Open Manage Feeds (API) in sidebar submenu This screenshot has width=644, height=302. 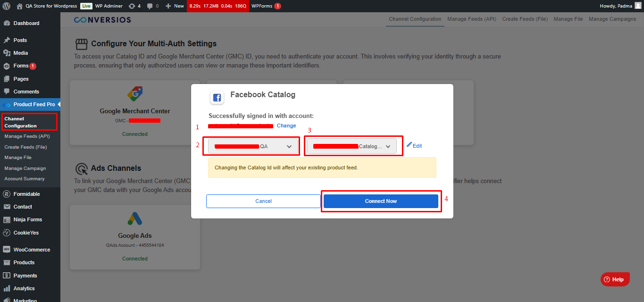(27, 136)
